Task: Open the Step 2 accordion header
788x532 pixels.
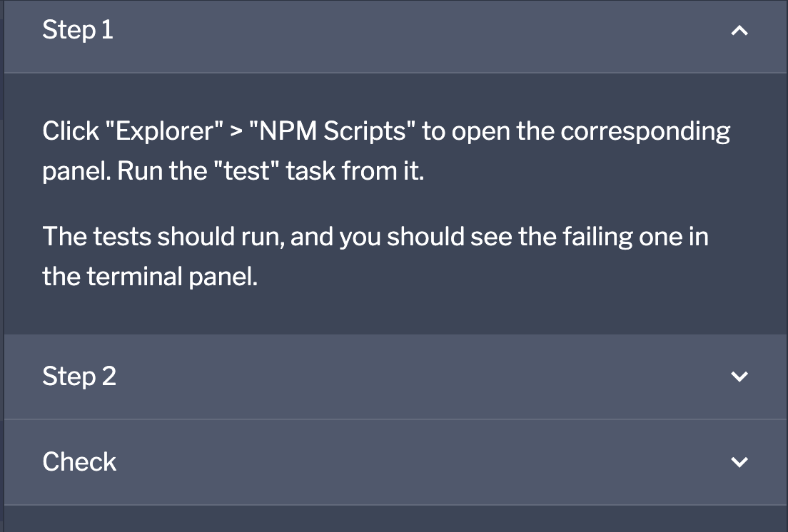Action: click(x=395, y=377)
